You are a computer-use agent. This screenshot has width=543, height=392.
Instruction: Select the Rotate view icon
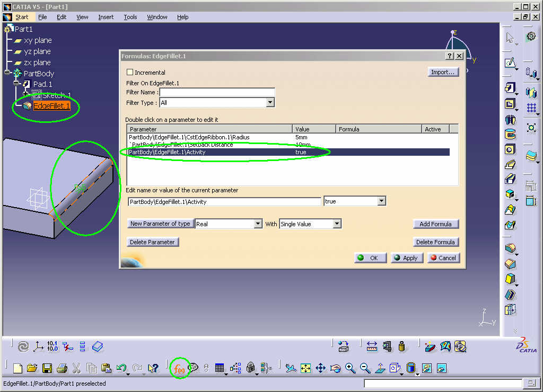(x=336, y=368)
